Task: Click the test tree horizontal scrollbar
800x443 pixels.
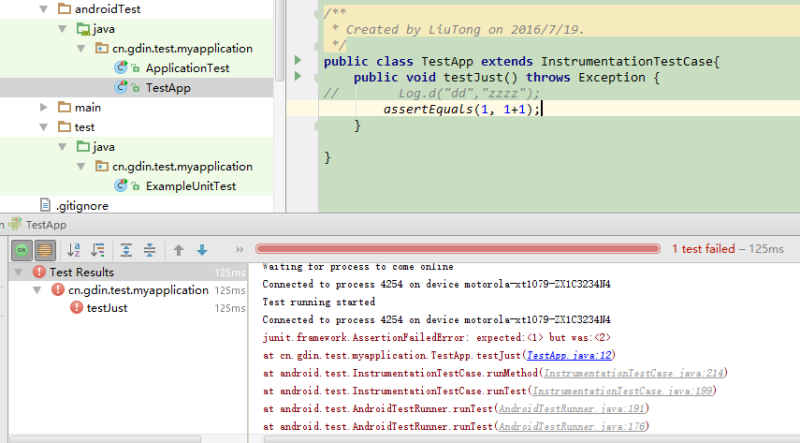Action: tap(105, 439)
